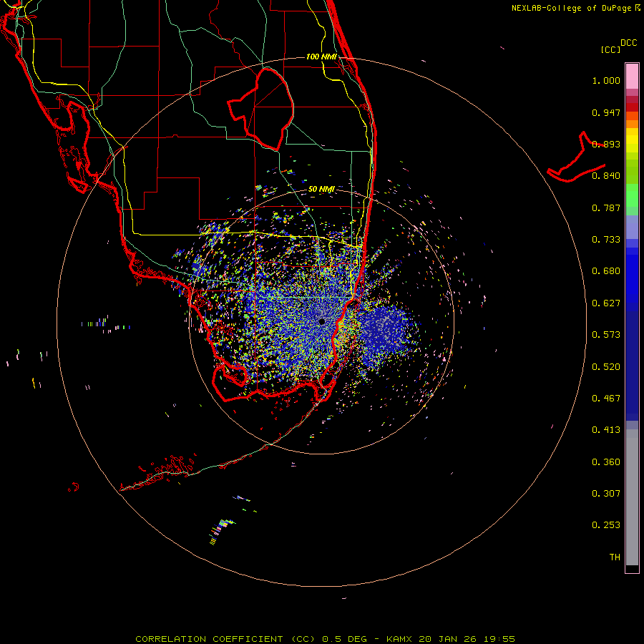Select the 0.733 scale value
This screenshot has height=644, width=644.
click(606, 240)
